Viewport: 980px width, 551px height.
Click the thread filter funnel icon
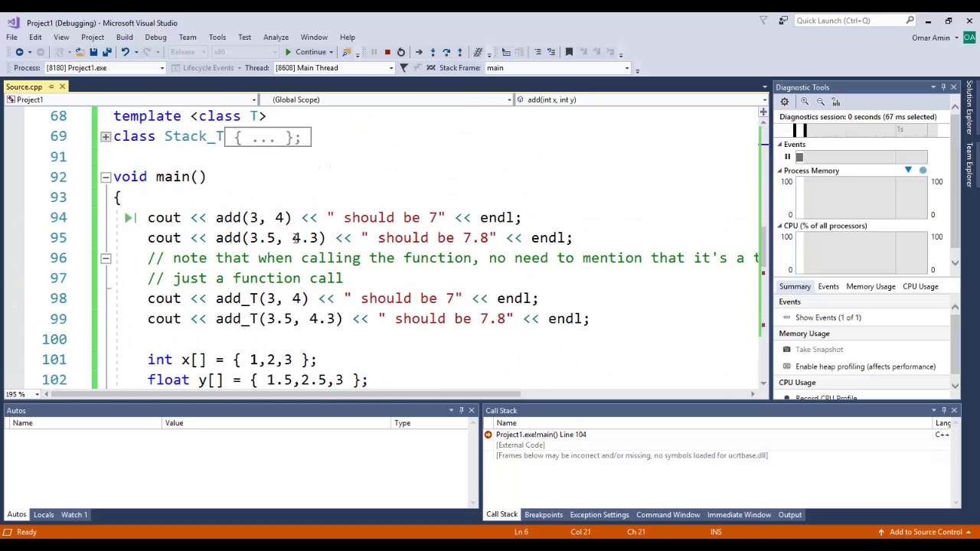(403, 67)
